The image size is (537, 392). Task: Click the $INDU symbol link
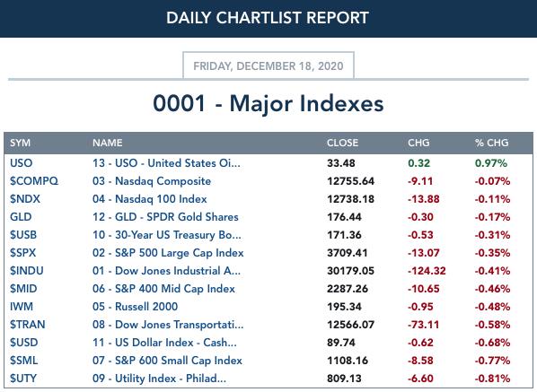27,271
